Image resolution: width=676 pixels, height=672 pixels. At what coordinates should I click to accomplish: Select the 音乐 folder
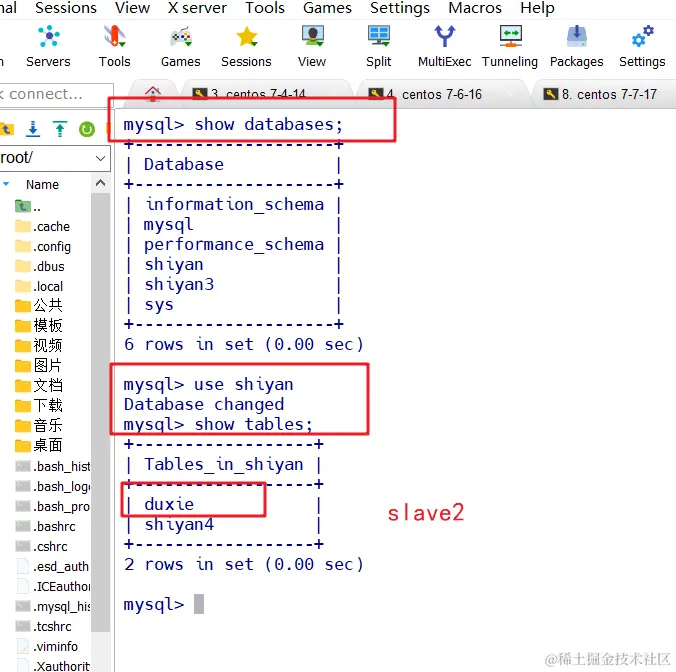pos(38,425)
